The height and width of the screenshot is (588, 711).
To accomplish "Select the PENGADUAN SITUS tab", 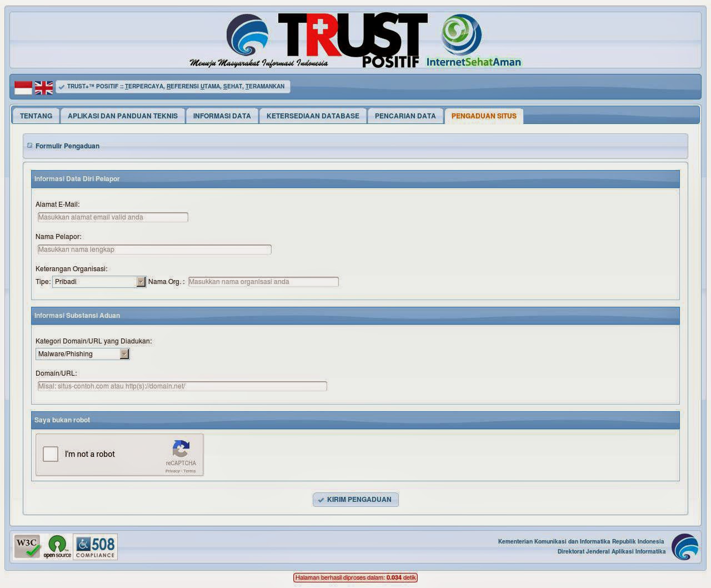I will 484,116.
